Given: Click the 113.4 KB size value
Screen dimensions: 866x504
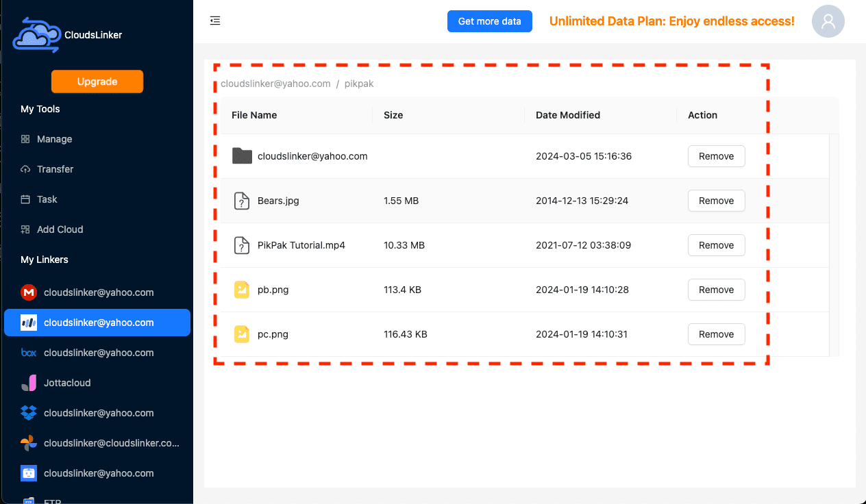Looking at the screenshot, I should tap(403, 290).
